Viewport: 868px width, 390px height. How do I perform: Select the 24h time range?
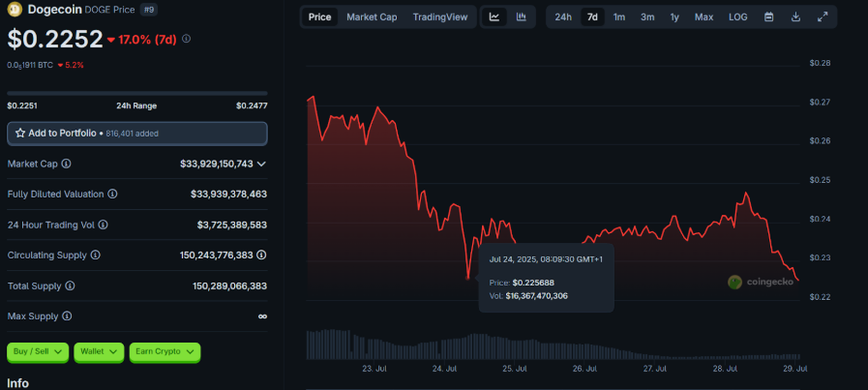coord(563,17)
